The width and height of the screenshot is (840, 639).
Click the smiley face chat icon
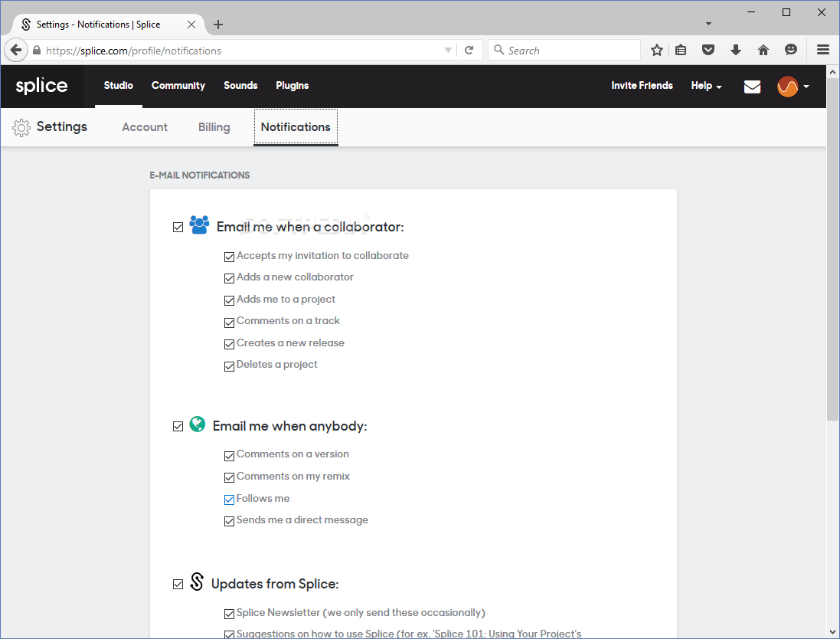coord(791,50)
